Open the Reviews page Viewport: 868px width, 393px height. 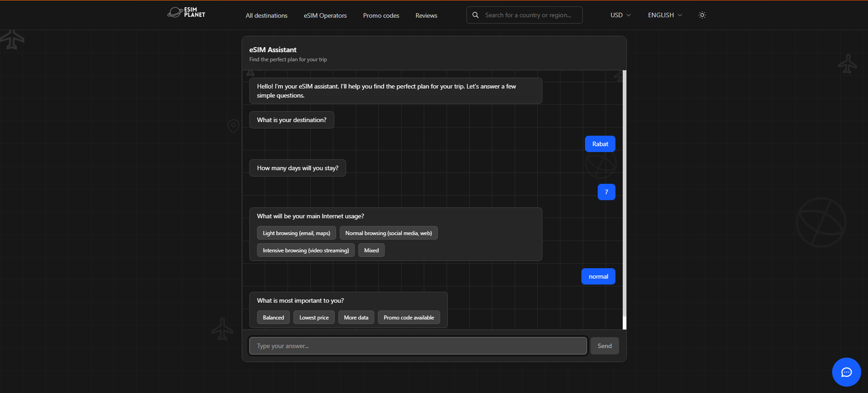[427, 15]
